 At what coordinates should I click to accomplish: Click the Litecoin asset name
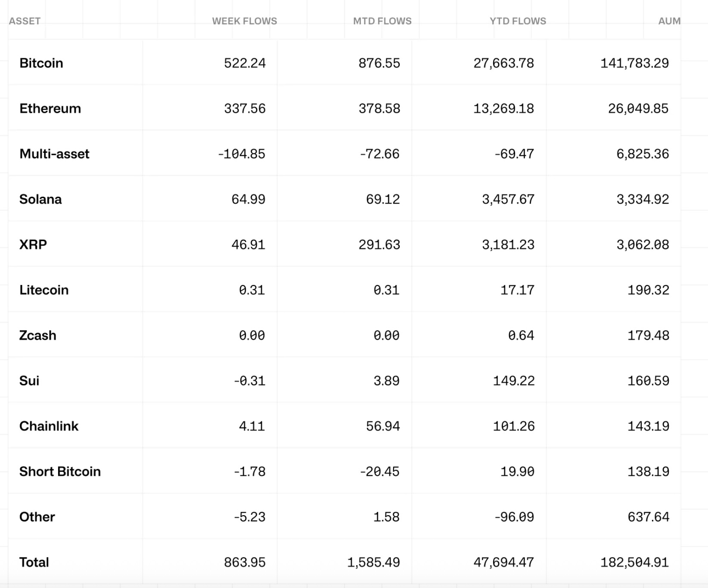point(44,290)
